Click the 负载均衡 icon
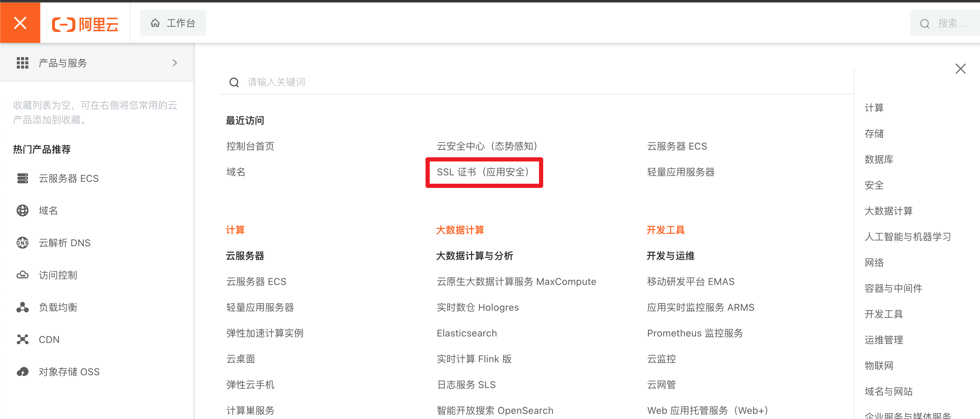 point(23,307)
